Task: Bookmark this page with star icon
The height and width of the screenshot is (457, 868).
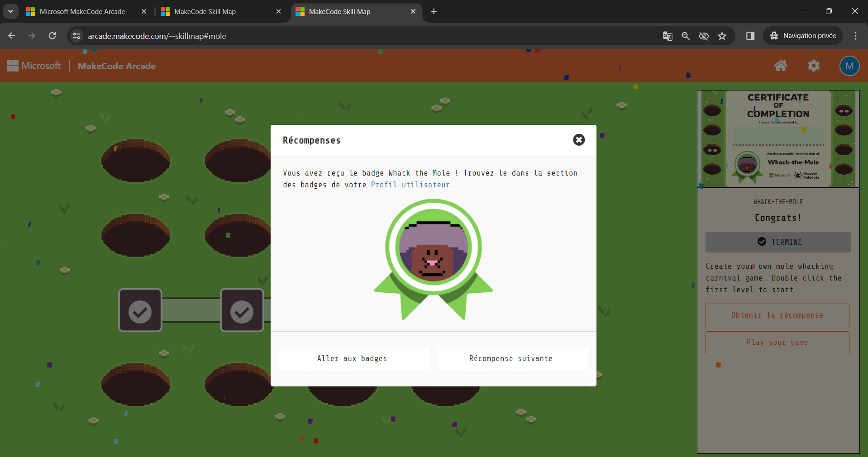Action: [722, 36]
